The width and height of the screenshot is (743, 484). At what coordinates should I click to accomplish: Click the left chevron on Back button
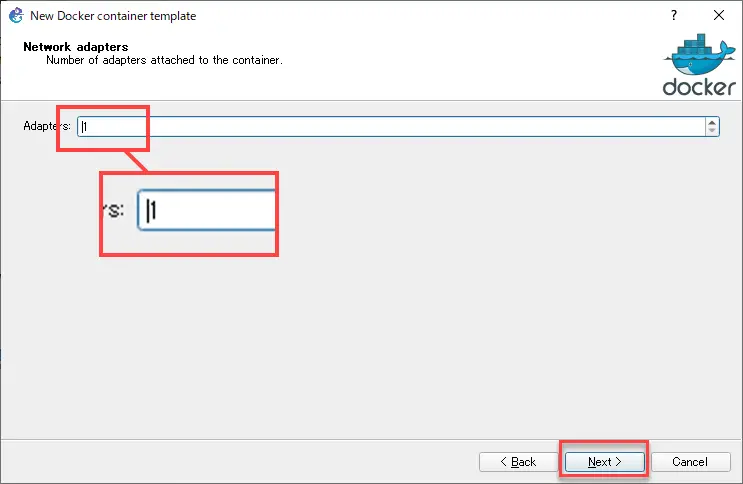(x=504, y=461)
